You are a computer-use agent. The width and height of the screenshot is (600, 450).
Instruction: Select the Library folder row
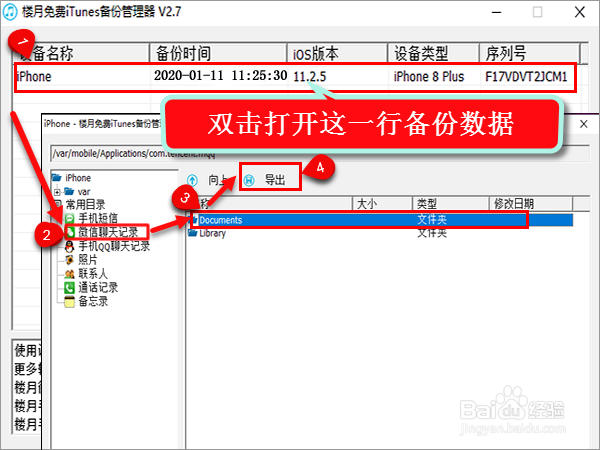pyautogui.click(x=381, y=233)
